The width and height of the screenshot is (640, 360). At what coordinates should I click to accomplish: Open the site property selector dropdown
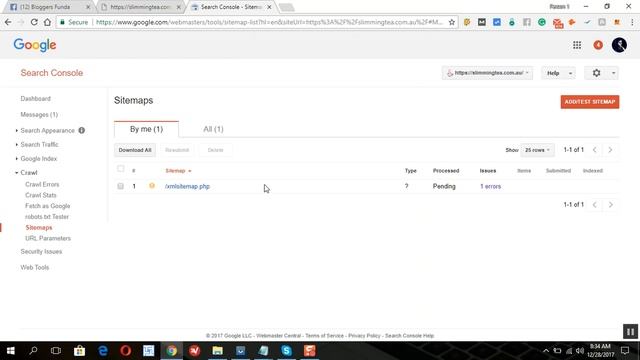coord(487,73)
